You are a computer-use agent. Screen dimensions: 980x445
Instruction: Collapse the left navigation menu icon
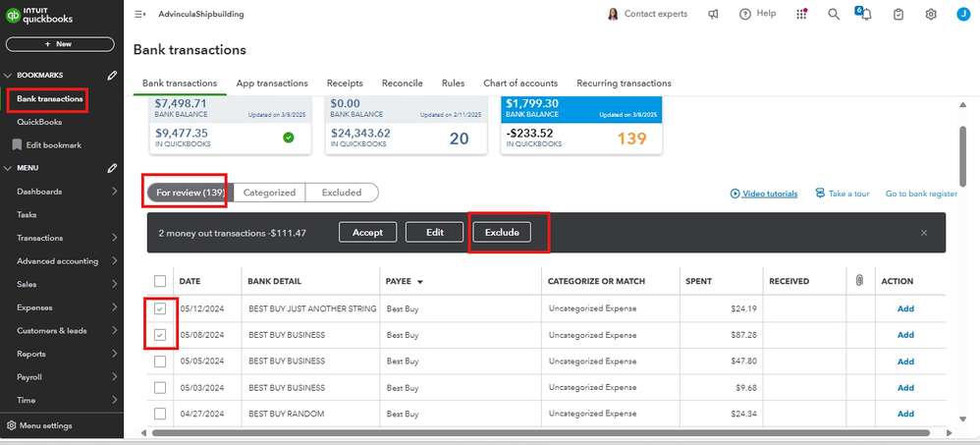(140, 15)
